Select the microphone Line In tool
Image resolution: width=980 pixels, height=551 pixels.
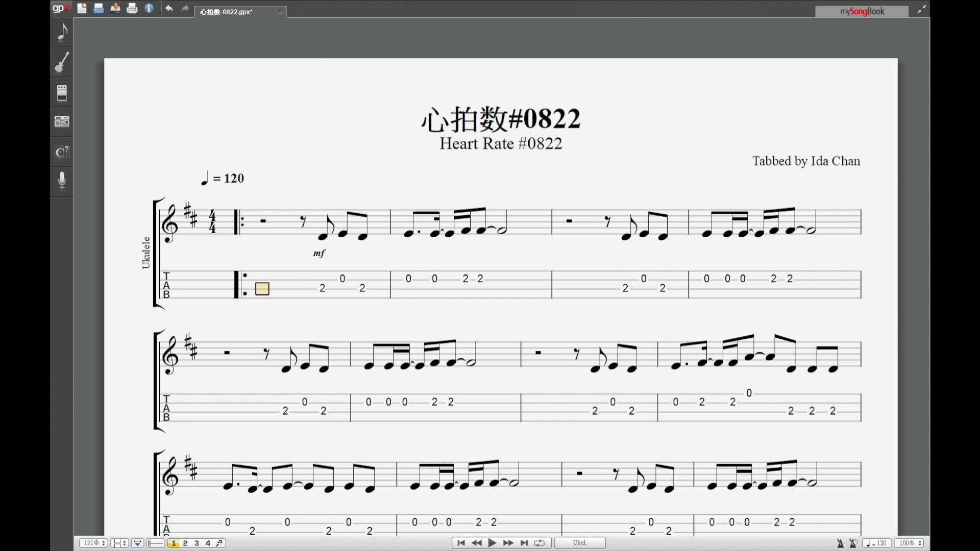(62, 181)
